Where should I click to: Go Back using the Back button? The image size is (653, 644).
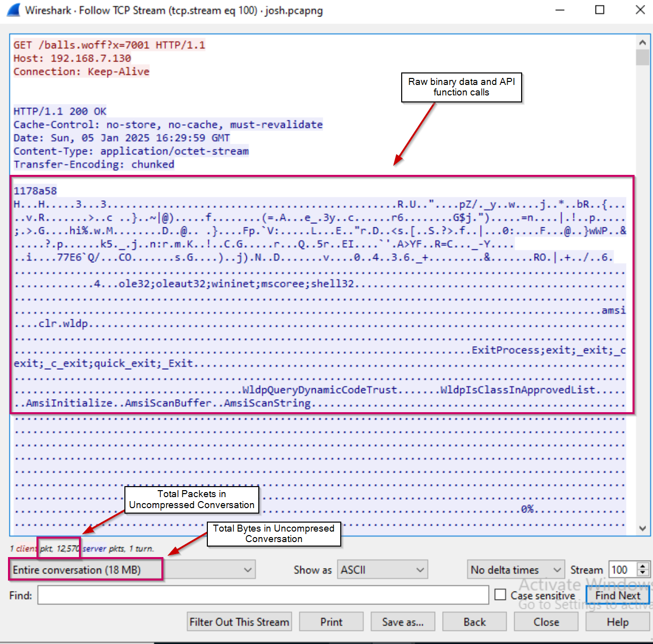pos(474,622)
